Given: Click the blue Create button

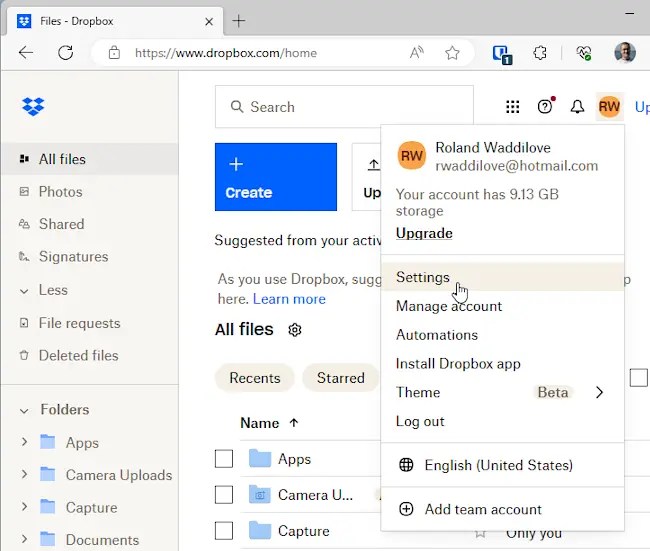Looking at the screenshot, I should (x=276, y=177).
